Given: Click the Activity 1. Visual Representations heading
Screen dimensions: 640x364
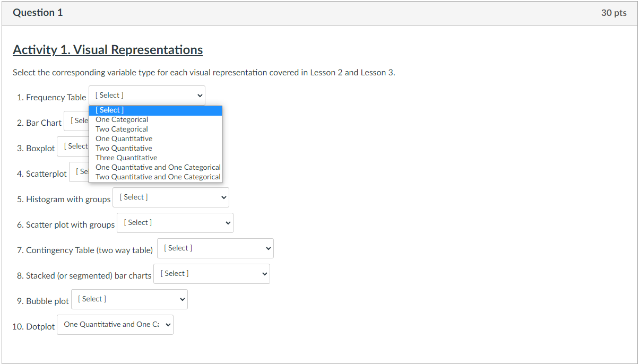Looking at the screenshot, I should click(x=108, y=50).
